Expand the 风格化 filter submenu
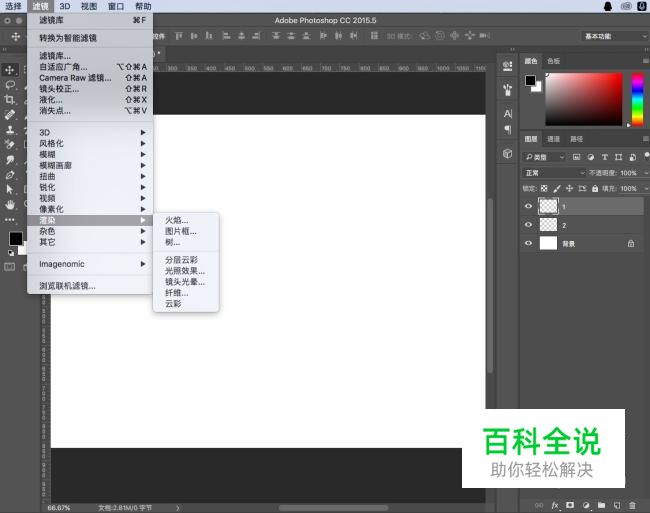The image size is (650, 513). point(90,143)
